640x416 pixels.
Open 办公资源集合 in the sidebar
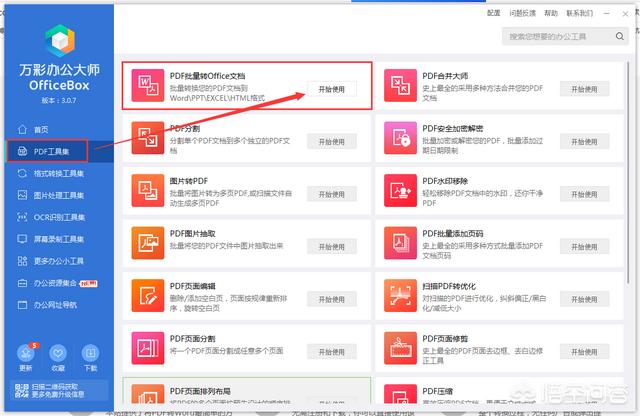59,283
